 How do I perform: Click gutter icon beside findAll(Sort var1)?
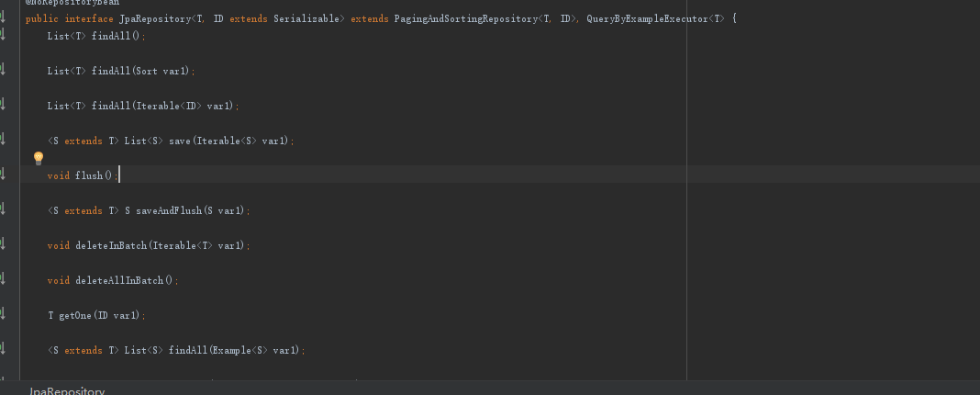point(3,70)
